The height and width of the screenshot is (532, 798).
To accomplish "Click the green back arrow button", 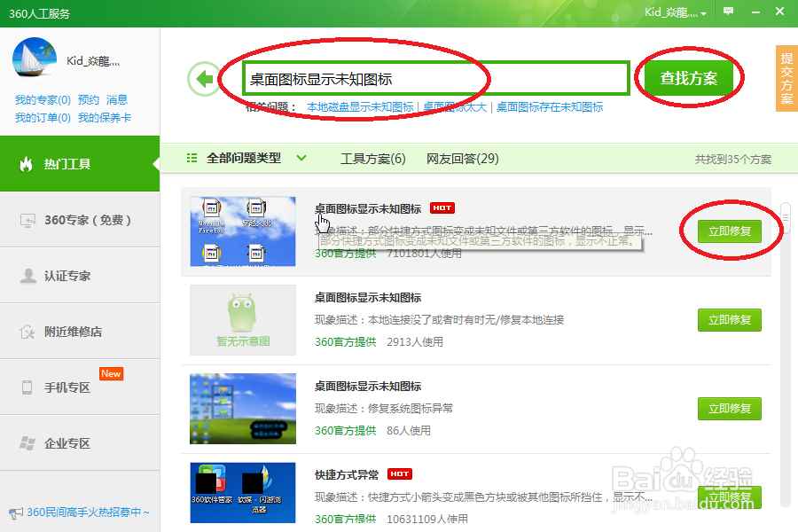I will click(204, 79).
